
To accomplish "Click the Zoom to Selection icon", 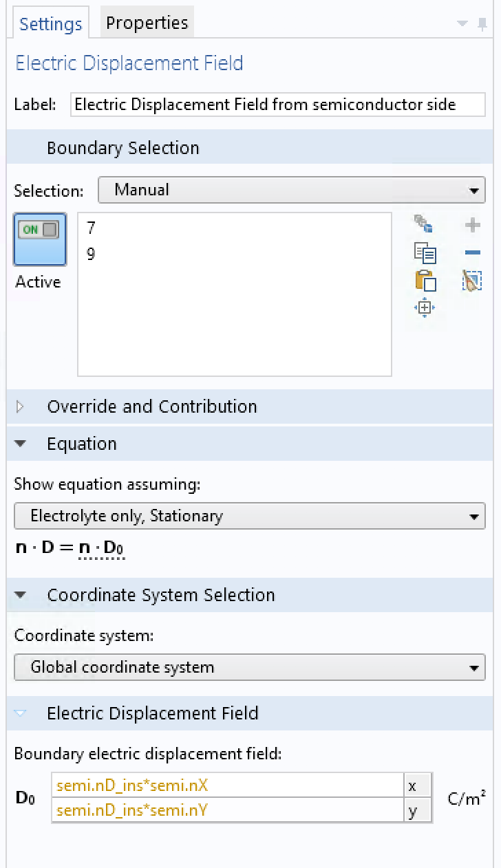I will click(425, 308).
